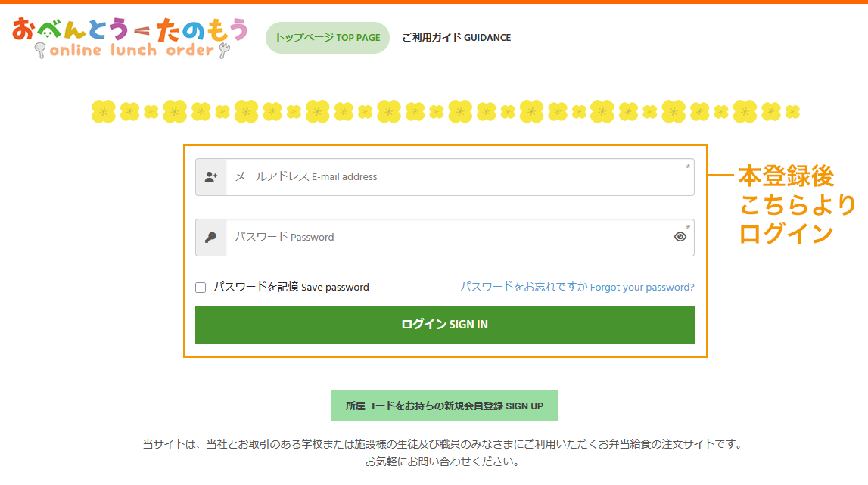This screenshot has width=868, height=485.
Task: Click the user icon beside the email field
Action: coord(211,177)
